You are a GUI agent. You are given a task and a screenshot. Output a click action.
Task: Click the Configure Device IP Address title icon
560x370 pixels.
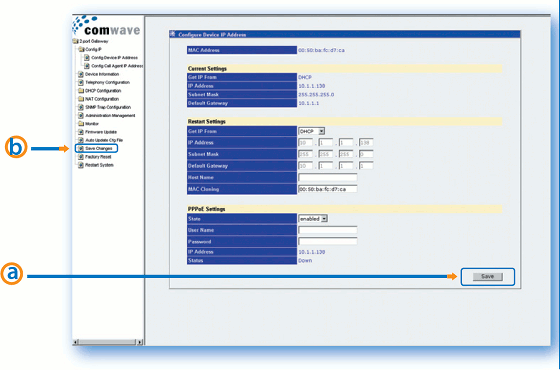point(173,34)
